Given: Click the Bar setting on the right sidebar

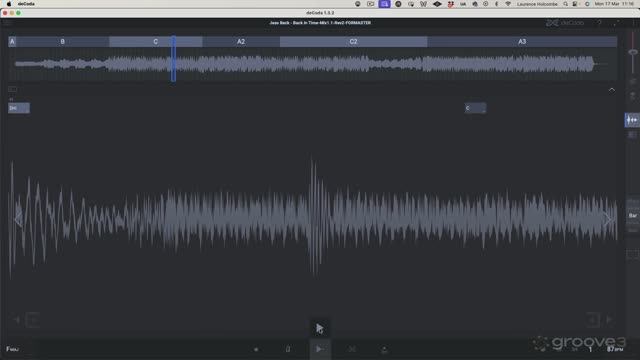Looking at the screenshot, I should [633, 216].
